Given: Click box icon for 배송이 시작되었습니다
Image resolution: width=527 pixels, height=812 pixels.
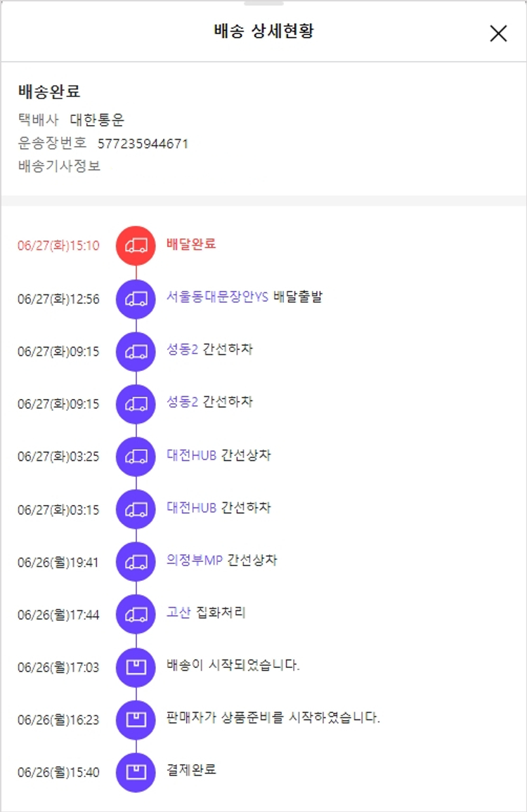Looking at the screenshot, I should pos(136,667).
